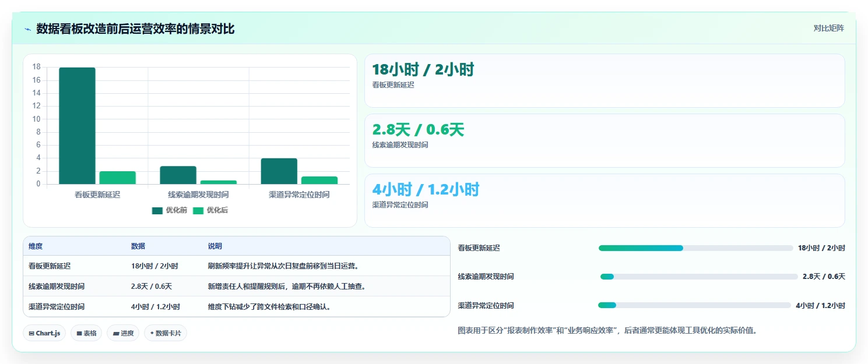
Task: Click the table cell 4小时 / 1.2小时
Action: (156, 307)
